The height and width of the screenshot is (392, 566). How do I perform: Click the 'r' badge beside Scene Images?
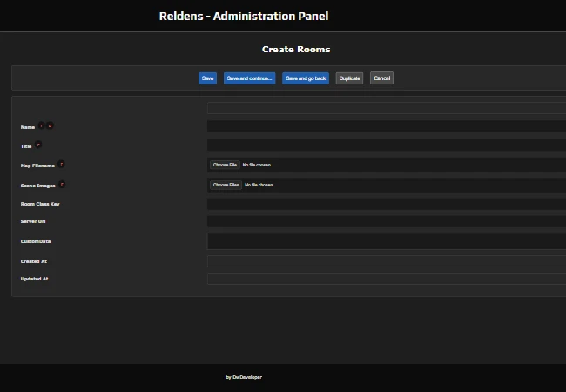(62, 185)
